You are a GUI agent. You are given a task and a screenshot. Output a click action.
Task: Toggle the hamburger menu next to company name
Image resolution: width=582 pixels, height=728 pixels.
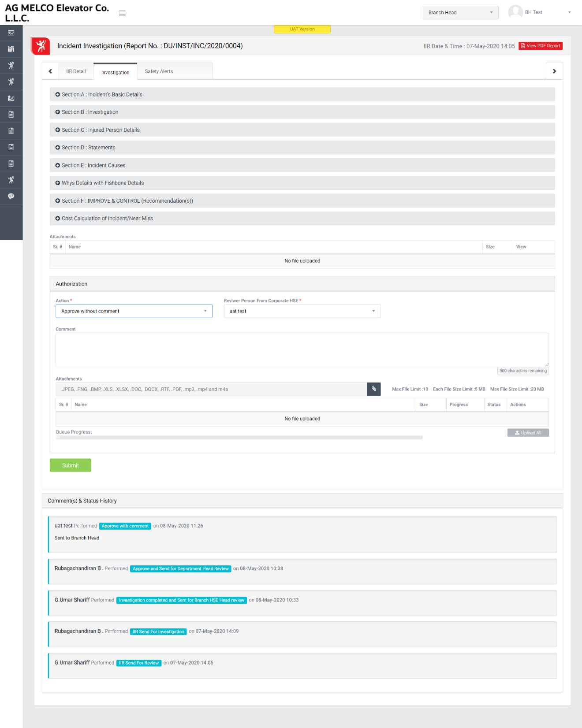pyautogui.click(x=122, y=13)
